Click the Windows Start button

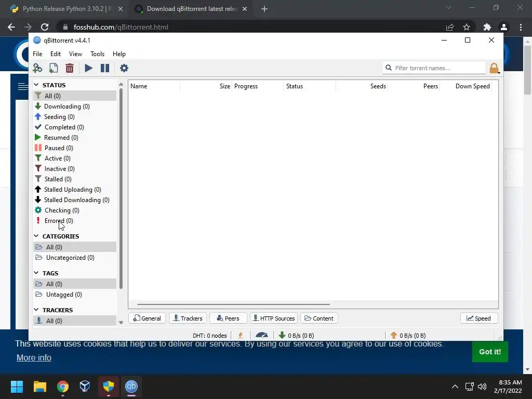(17, 387)
